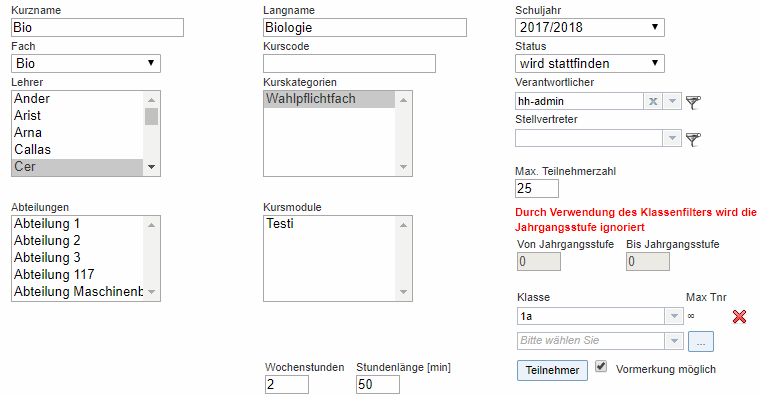
Task: Open the Status dropdown wird stattfinden
Action: 590,63
